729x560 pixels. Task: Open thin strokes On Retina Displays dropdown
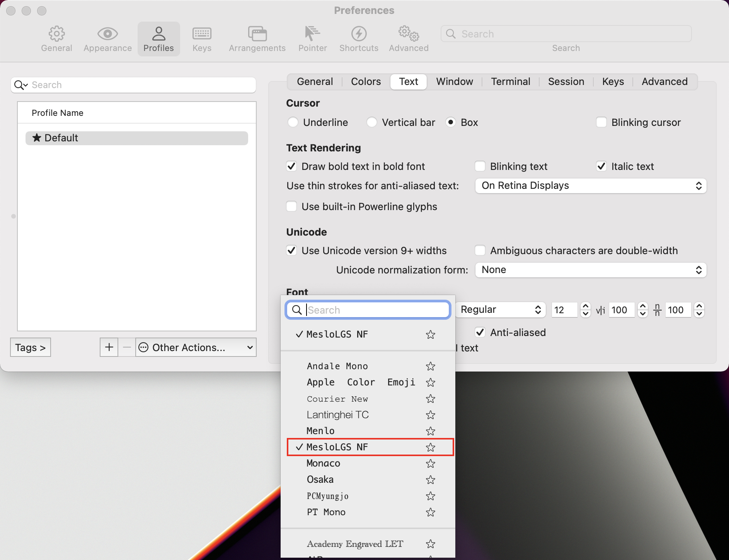(x=591, y=186)
